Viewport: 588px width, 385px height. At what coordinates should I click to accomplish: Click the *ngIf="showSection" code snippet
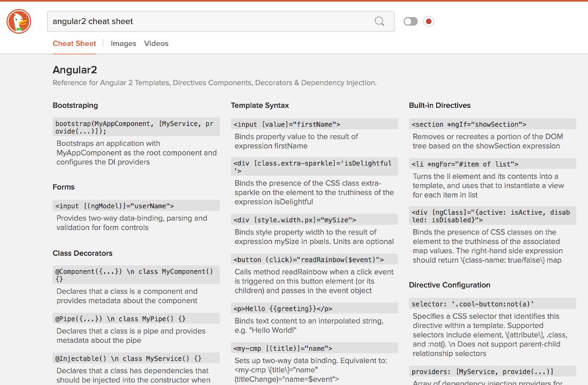click(x=492, y=124)
